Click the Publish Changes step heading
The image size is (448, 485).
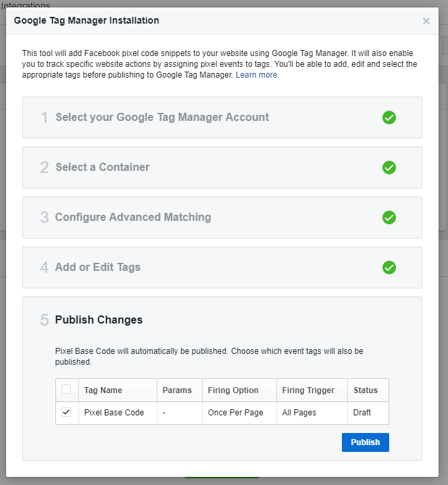tap(99, 320)
